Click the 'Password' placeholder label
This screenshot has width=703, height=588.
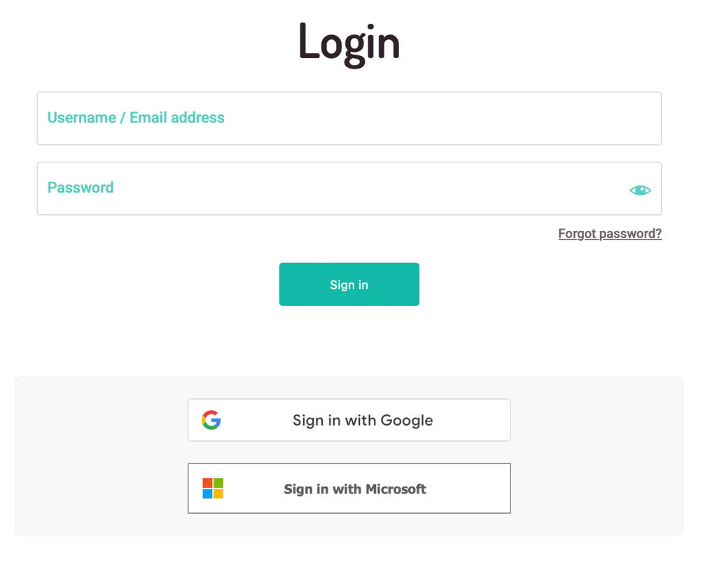pos(81,188)
